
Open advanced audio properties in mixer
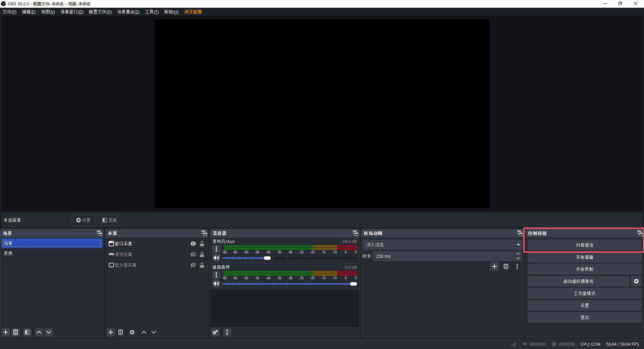click(x=215, y=332)
